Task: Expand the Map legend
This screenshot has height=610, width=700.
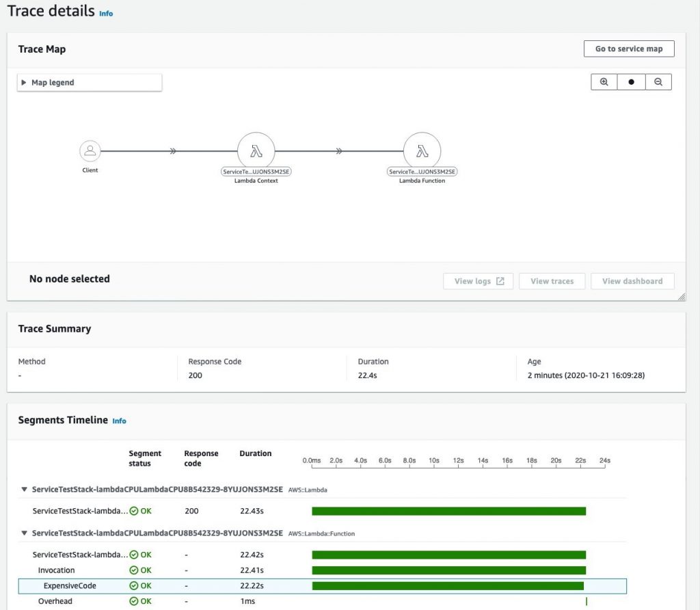Action: click(x=90, y=83)
